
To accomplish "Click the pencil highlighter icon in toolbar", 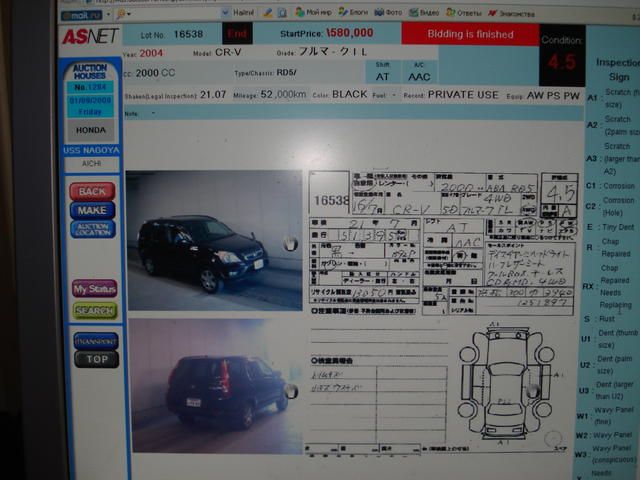I will (x=268, y=13).
